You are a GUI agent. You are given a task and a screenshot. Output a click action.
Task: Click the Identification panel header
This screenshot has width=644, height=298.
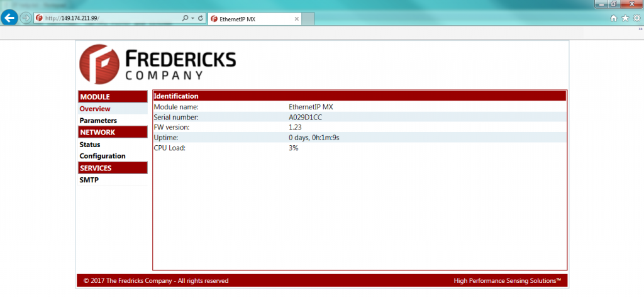pos(360,96)
